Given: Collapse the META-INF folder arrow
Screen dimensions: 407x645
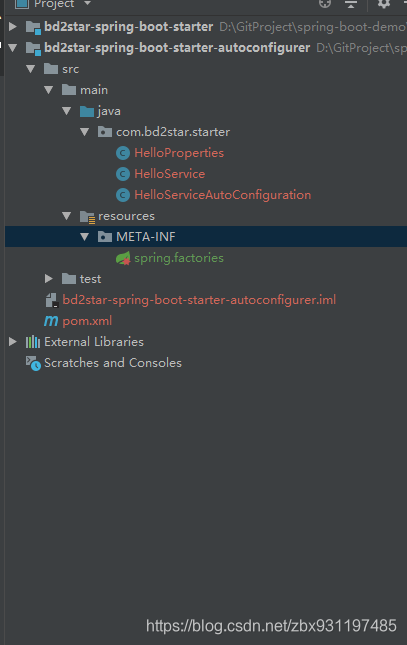Looking at the screenshot, I should click(x=85, y=237).
